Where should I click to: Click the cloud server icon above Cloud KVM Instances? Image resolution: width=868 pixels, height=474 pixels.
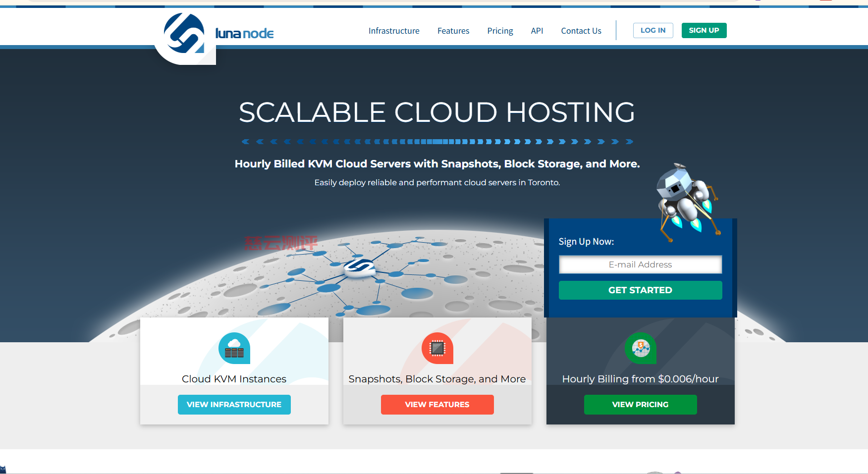[234, 348]
